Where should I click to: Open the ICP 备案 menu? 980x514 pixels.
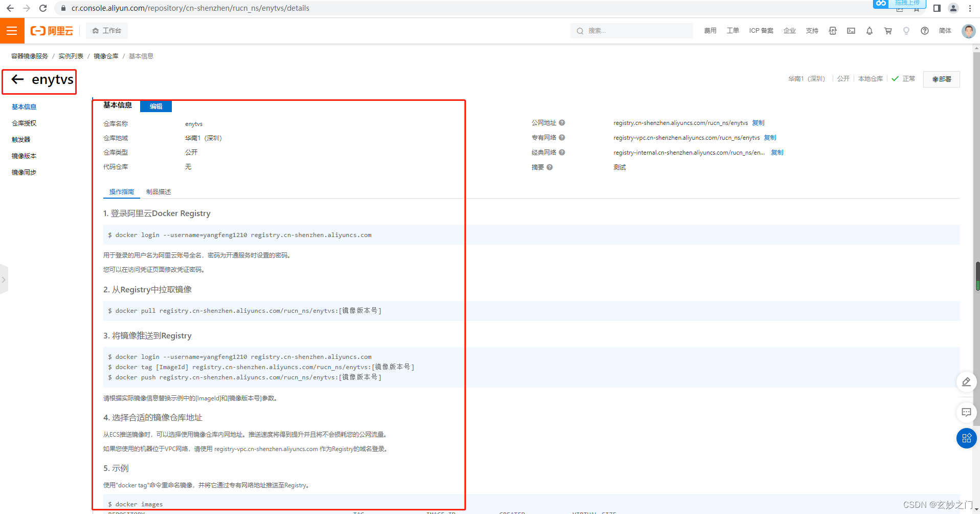tap(761, 31)
